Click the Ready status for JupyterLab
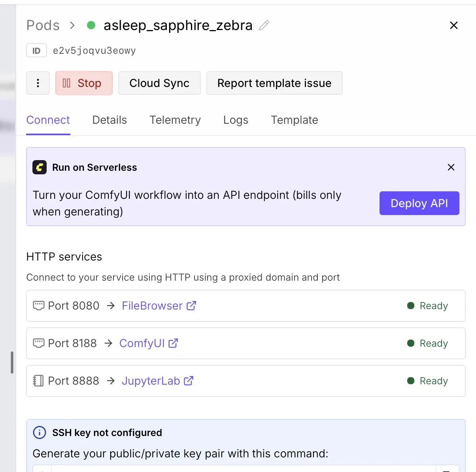 pyautogui.click(x=428, y=381)
